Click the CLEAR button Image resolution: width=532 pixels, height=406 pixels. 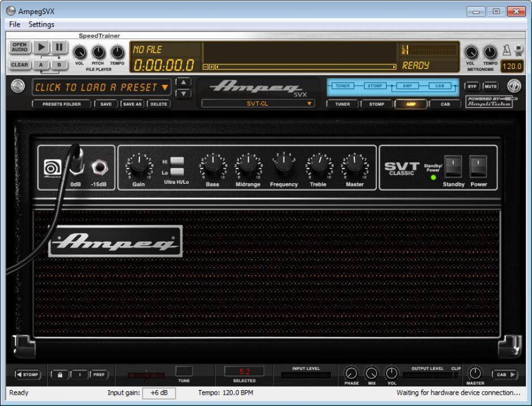[19, 64]
